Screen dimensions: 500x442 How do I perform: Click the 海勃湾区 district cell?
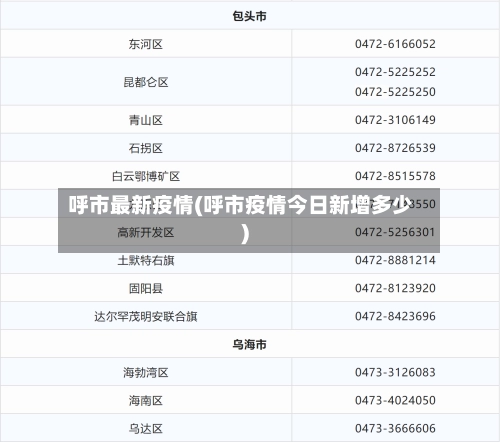[146, 372]
